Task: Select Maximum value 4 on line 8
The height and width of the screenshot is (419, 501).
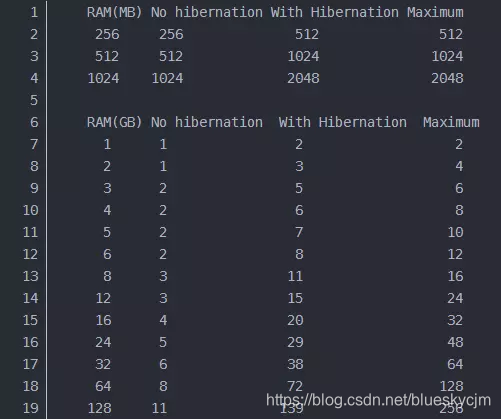Action: [x=459, y=166]
